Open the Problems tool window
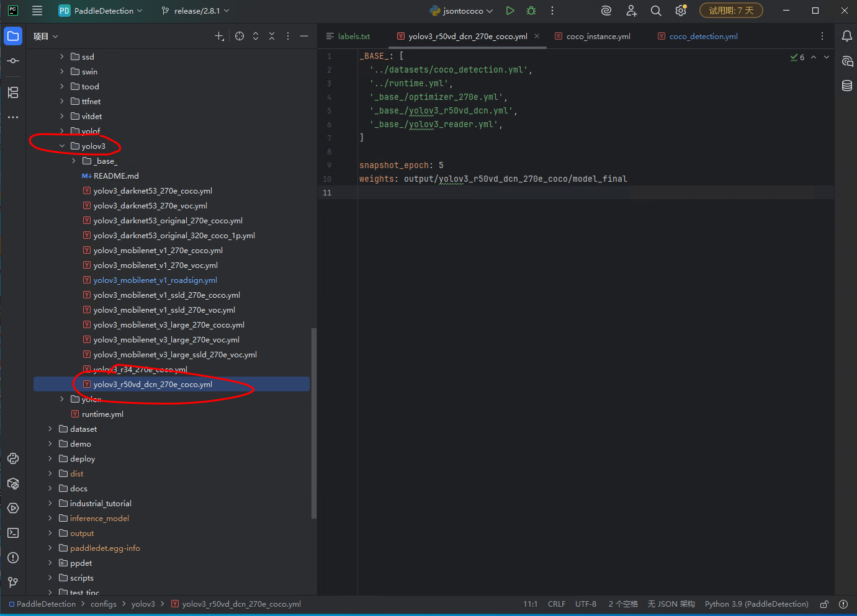 point(13,558)
